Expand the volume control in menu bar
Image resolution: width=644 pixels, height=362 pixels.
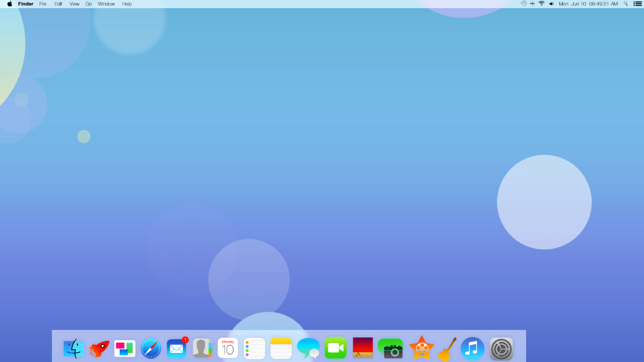point(552,4)
